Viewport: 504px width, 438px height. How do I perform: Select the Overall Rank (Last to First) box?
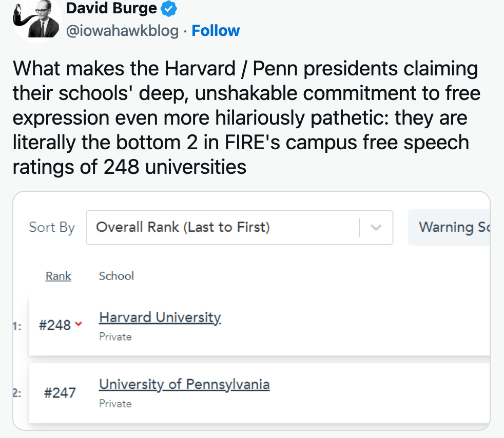click(x=240, y=228)
